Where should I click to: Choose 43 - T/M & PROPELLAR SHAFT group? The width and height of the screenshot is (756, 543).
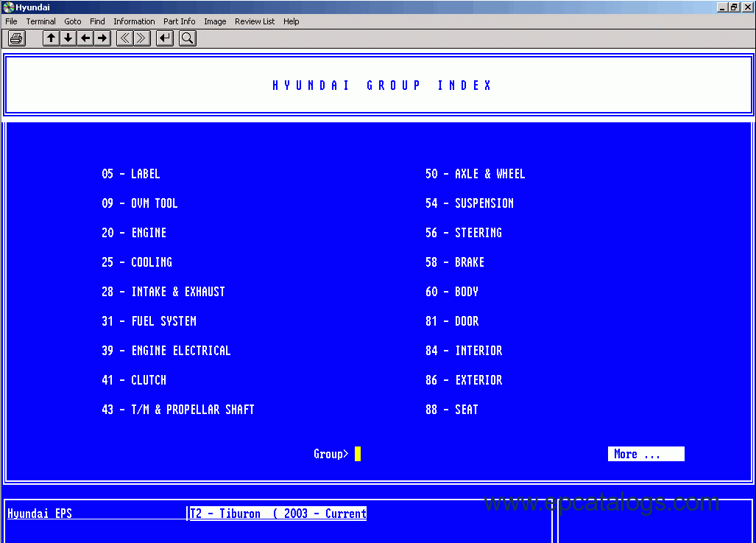177,410
